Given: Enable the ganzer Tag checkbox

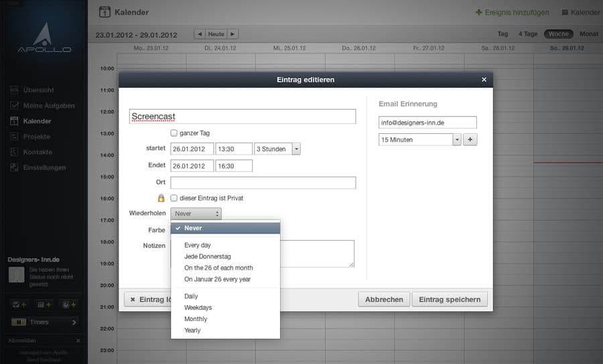Looking at the screenshot, I should 174,133.
